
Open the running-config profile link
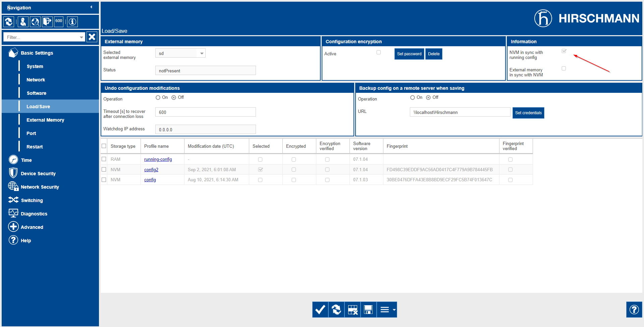coord(158,159)
